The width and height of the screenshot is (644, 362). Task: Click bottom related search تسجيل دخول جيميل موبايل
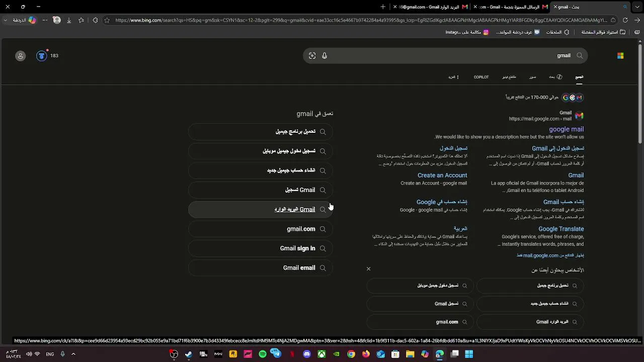[420, 286]
